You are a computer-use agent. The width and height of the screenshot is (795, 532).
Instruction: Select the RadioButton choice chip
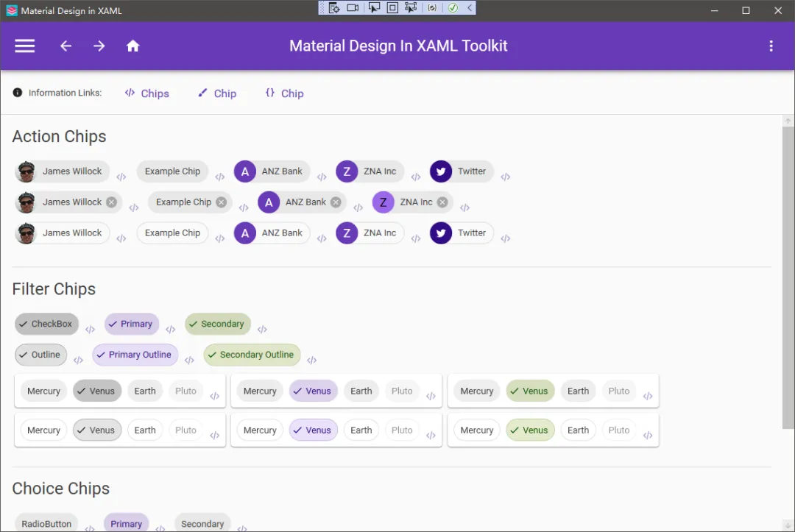(46, 523)
